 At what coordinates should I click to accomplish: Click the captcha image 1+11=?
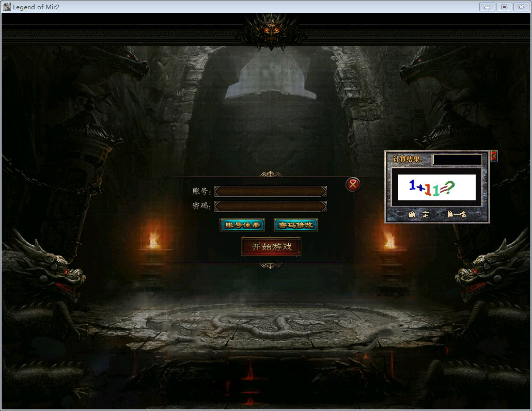click(436, 187)
